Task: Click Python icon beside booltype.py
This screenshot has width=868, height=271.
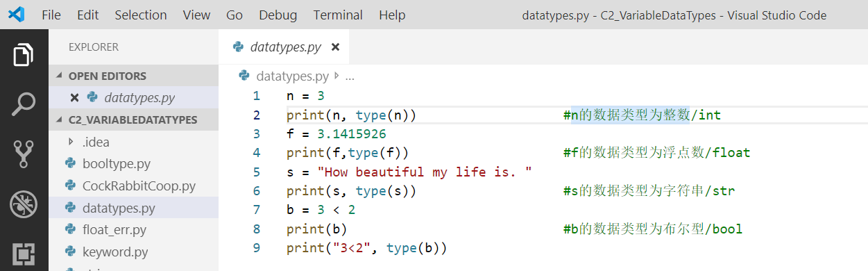Action: 70,164
